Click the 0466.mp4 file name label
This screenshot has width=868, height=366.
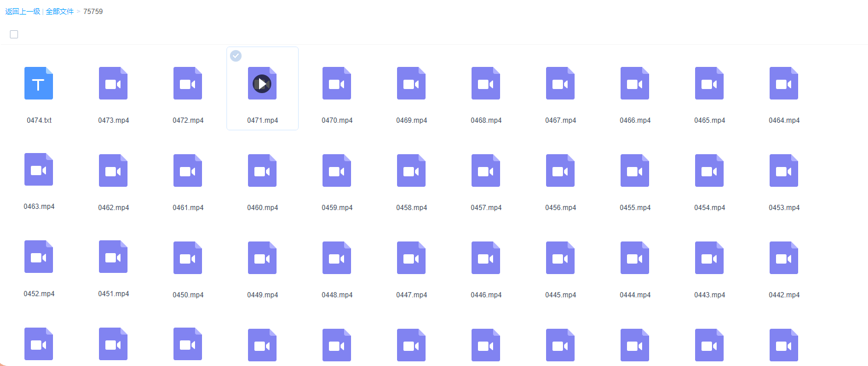(635, 120)
